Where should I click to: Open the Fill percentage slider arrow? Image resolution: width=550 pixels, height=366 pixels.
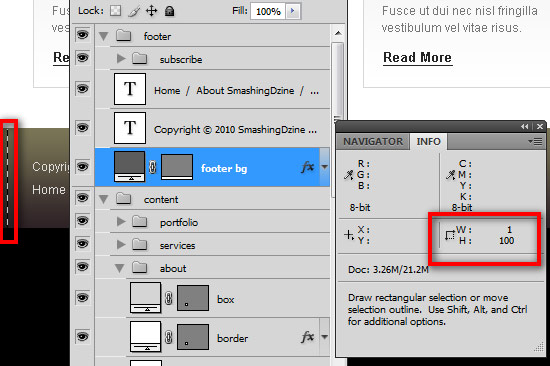(293, 11)
